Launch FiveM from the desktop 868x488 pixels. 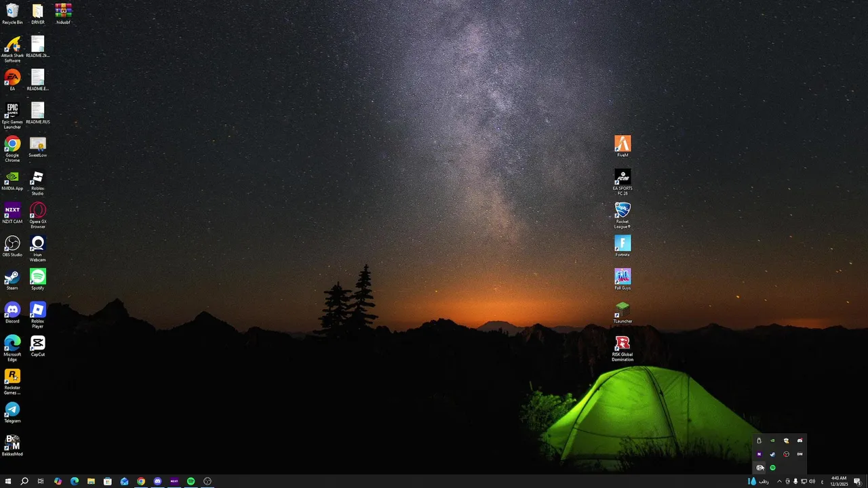point(623,146)
